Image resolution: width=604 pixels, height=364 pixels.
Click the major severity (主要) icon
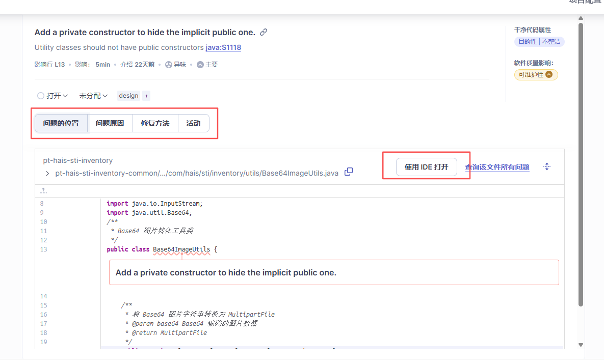(200, 65)
